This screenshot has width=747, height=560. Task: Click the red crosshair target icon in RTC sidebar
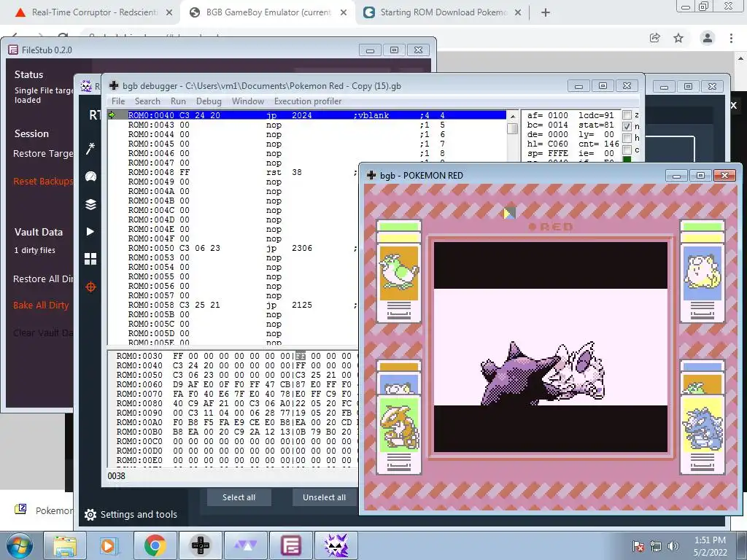point(90,287)
